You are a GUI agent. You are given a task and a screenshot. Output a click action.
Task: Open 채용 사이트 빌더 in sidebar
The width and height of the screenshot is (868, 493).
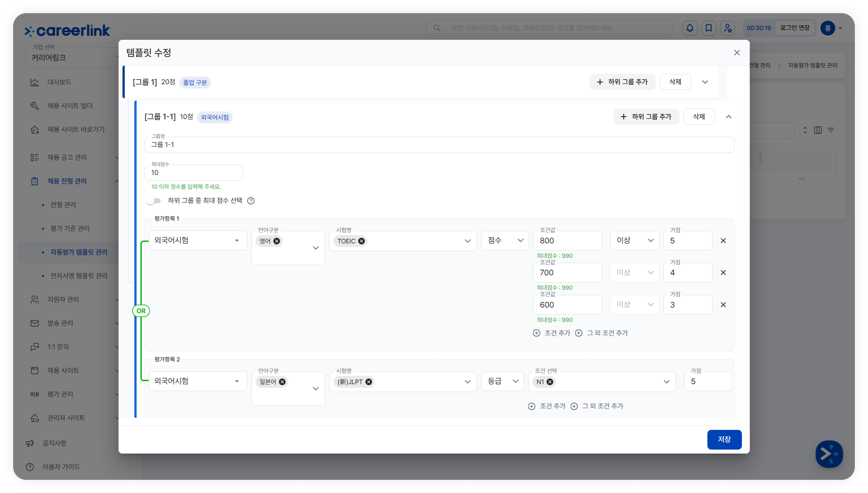click(61, 106)
